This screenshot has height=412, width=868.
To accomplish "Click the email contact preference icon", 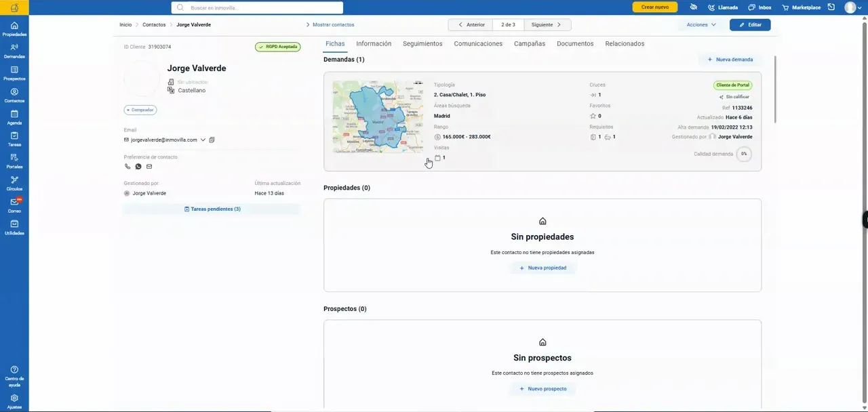I will pyautogui.click(x=149, y=167).
